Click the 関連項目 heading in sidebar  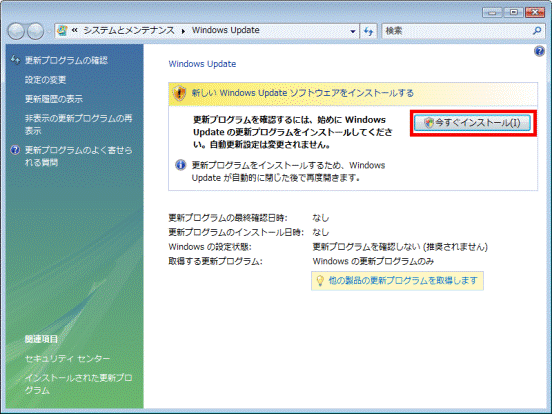[x=41, y=339]
